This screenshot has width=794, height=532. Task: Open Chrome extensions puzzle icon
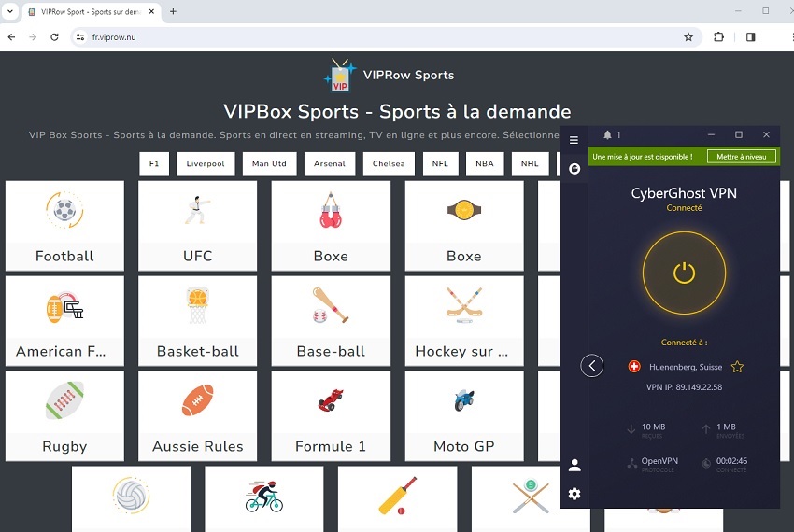coord(718,37)
